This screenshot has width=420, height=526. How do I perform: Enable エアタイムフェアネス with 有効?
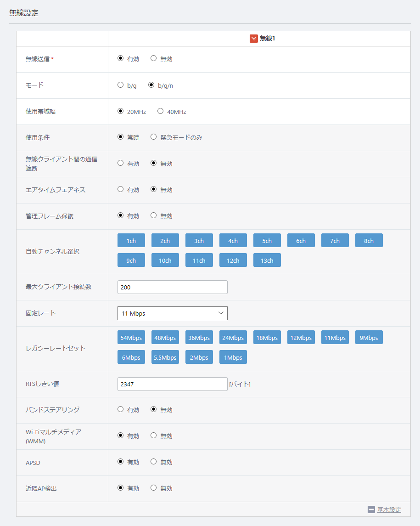coord(120,189)
